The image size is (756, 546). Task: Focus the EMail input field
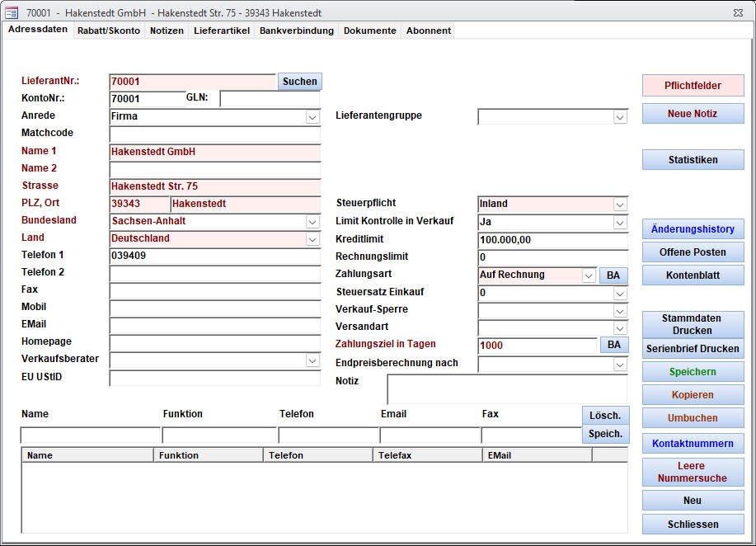(214, 326)
